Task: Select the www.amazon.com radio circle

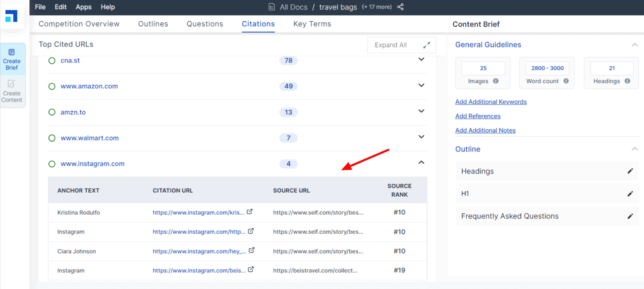Action: tap(52, 86)
